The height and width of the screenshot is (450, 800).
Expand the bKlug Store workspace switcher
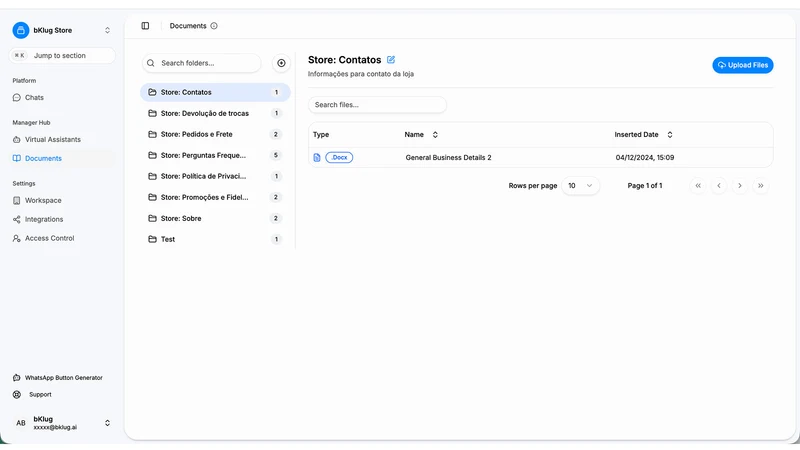click(x=107, y=30)
